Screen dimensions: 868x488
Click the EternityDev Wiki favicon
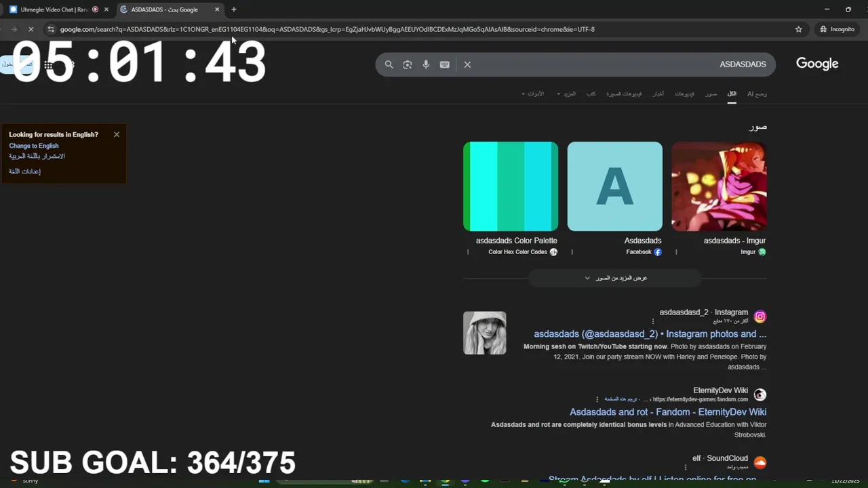760,394
